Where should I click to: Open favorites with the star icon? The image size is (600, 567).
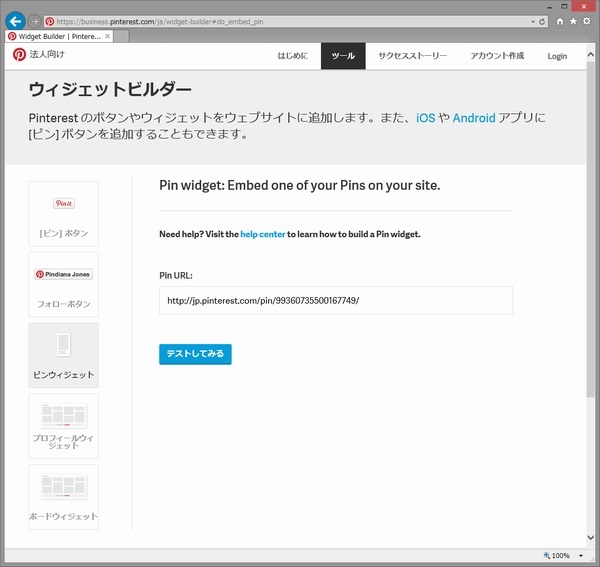click(x=573, y=21)
